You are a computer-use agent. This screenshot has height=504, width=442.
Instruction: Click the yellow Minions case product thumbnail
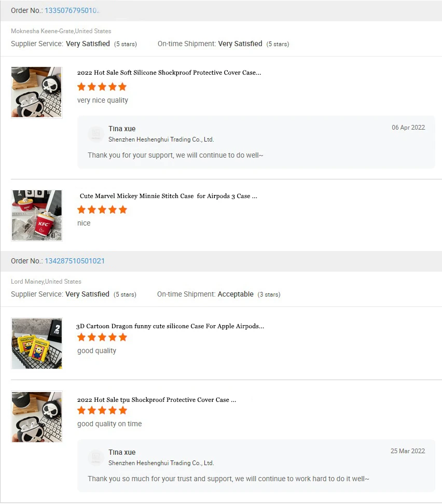click(37, 343)
